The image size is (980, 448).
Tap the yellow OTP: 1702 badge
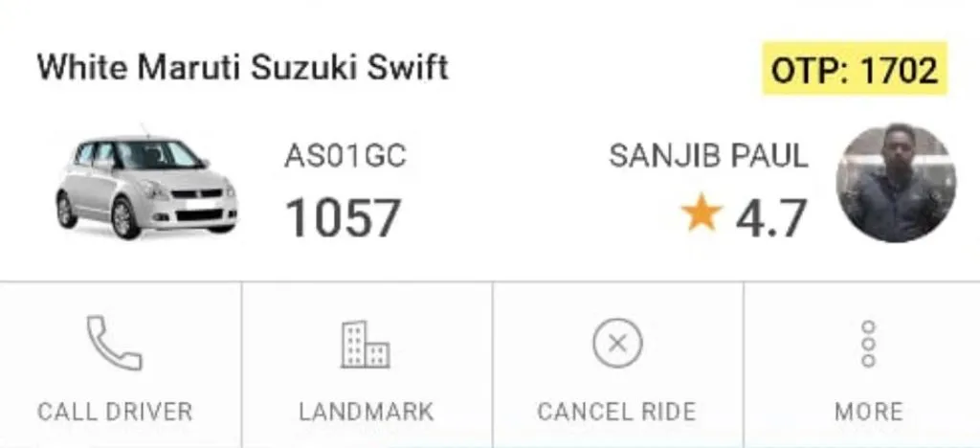pos(855,68)
